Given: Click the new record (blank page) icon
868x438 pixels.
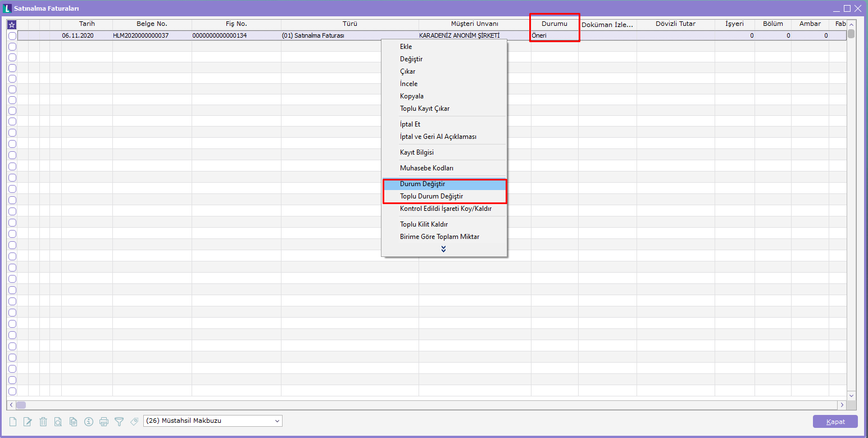Looking at the screenshot, I should [x=13, y=421].
